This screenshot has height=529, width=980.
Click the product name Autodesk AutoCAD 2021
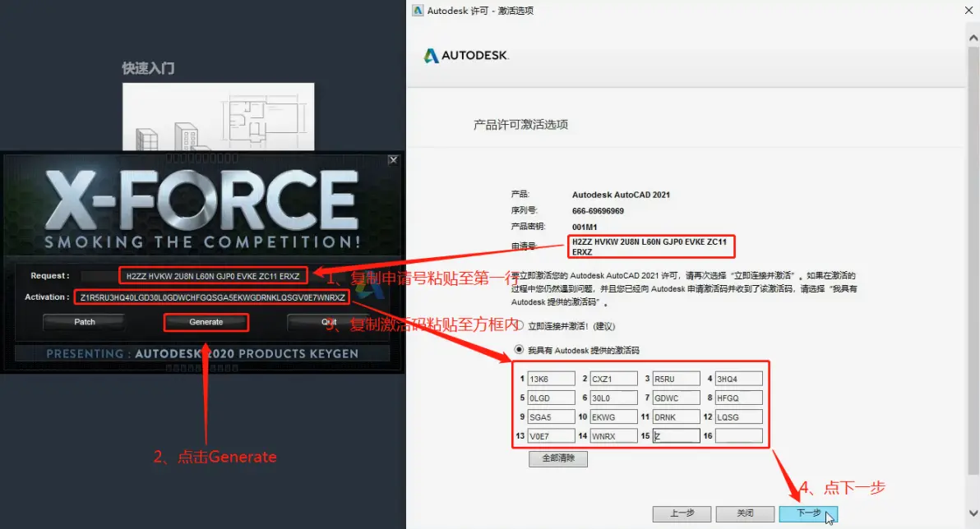pyautogui.click(x=621, y=195)
